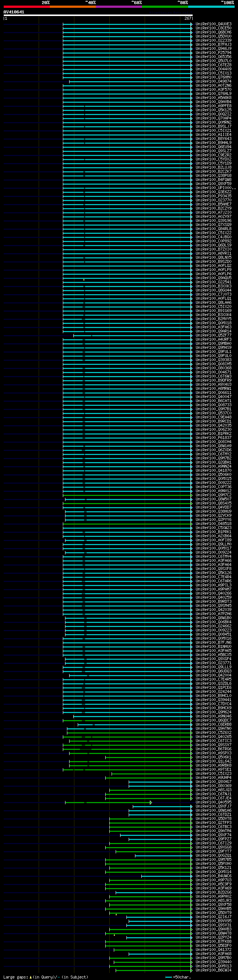The width and height of the screenshot is (238, 980).
Task: Click label UniRef100_P25794
Action: click(x=213, y=52)
